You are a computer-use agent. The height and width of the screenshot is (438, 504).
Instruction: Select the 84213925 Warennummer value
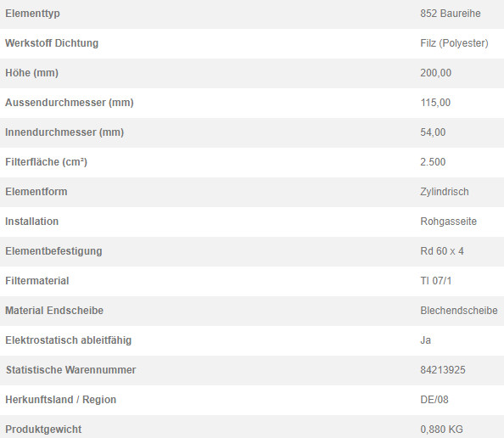(443, 370)
